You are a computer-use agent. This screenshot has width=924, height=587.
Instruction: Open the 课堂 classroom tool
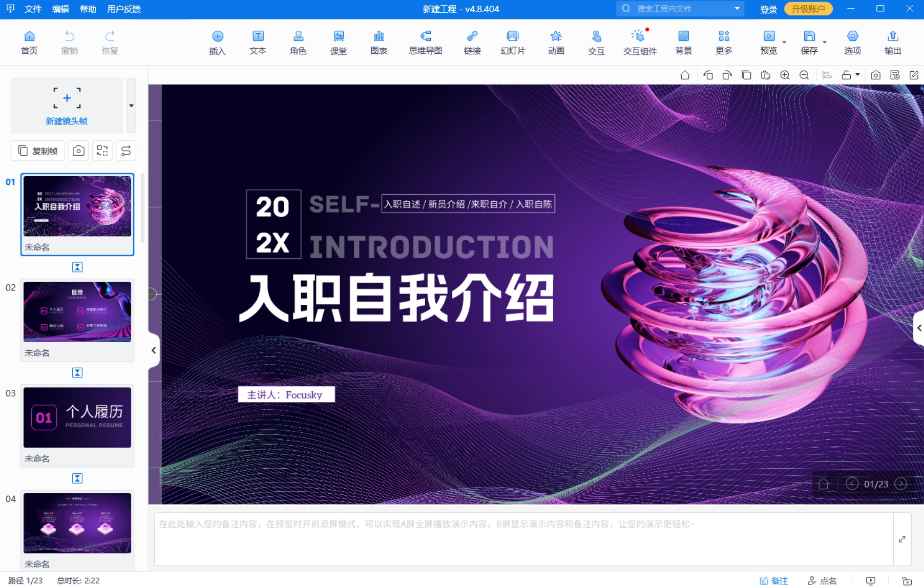[339, 42]
